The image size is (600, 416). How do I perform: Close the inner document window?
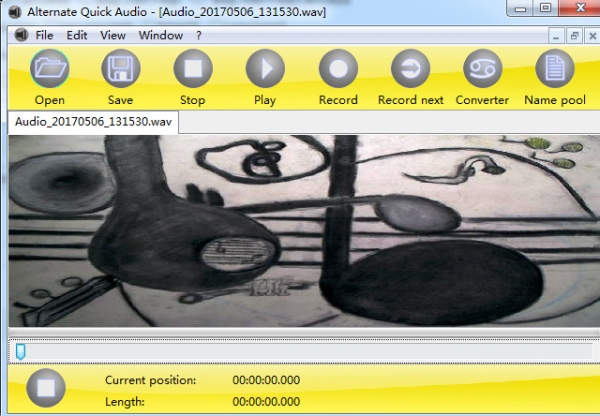pyautogui.click(x=592, y=36)
